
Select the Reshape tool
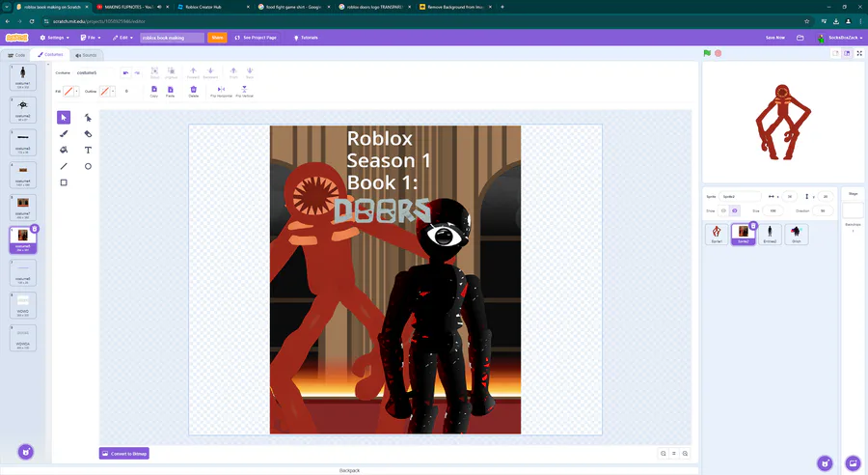pos(88,118)
